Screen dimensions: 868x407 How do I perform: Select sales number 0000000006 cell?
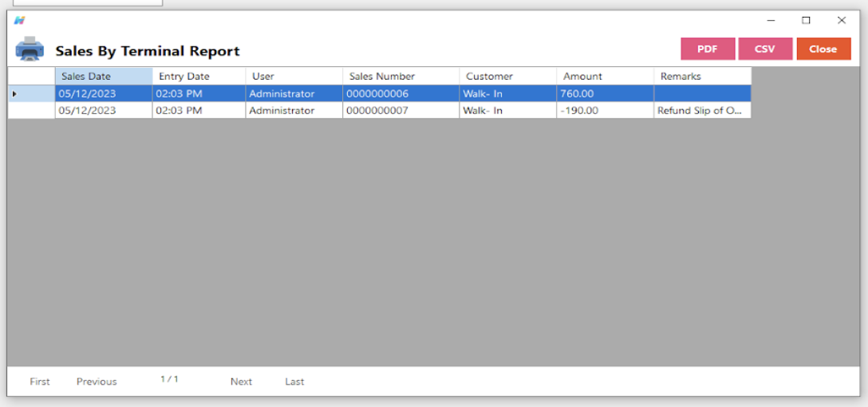(400, 93)
